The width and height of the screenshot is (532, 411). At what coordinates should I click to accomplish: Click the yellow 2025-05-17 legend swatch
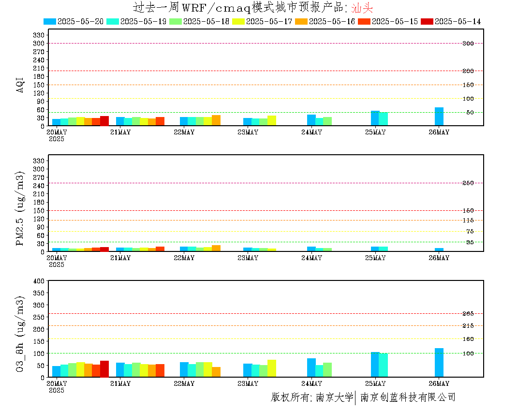[238, 21]
